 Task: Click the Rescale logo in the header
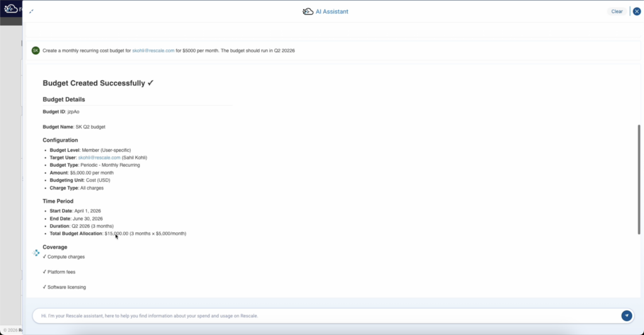click(11, 11)
